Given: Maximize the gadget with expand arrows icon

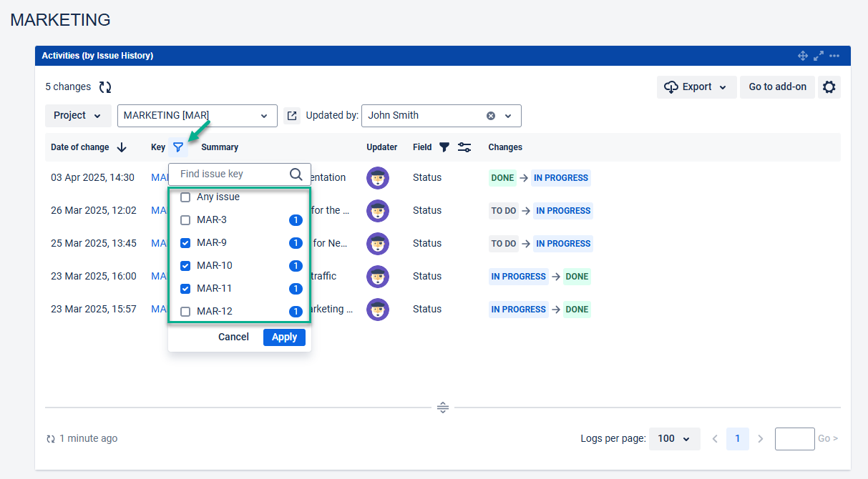Looking at the screenshot, I should pos(819,56).
